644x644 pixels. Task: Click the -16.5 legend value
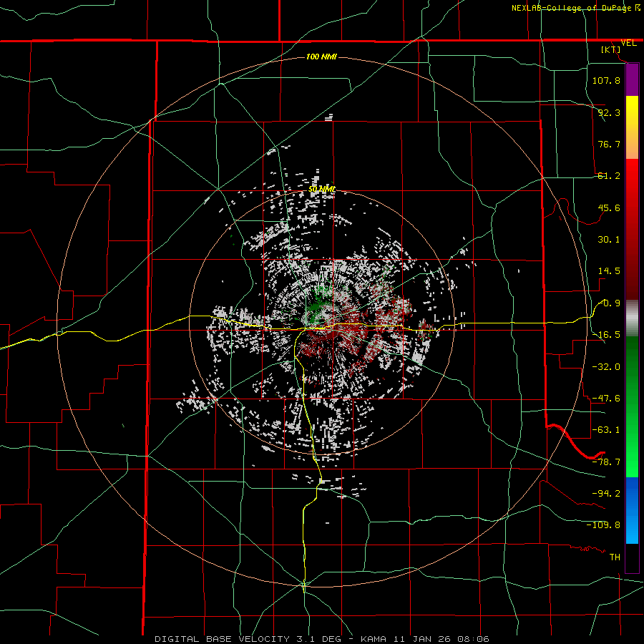606,335
